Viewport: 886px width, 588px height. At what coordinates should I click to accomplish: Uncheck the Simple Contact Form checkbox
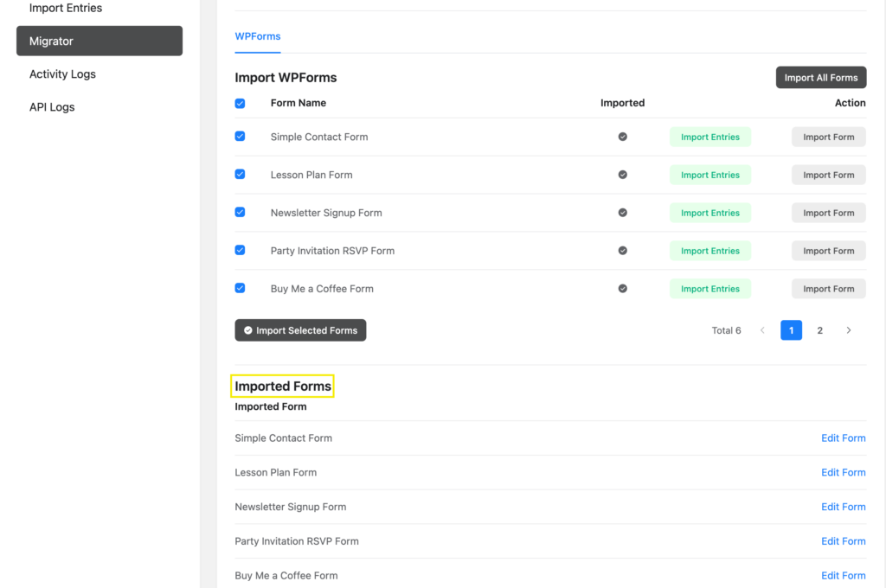[241, 136]
